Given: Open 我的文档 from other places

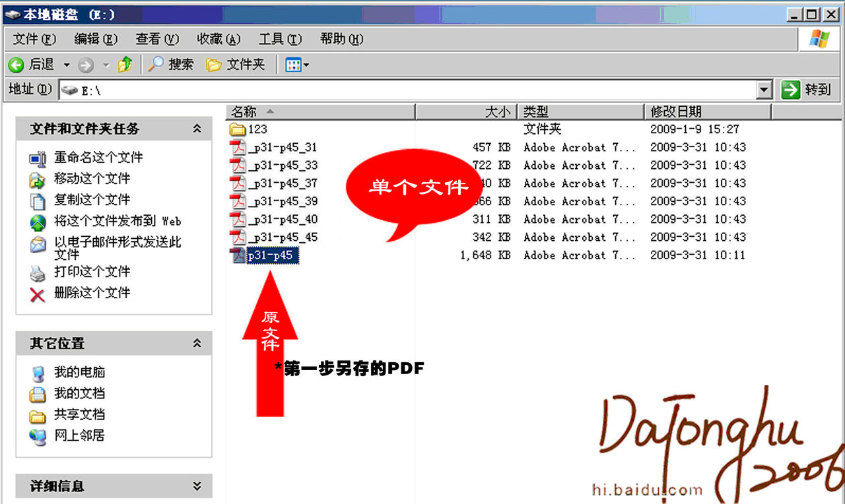Looking at the screenshot, I should pos(79,393).
